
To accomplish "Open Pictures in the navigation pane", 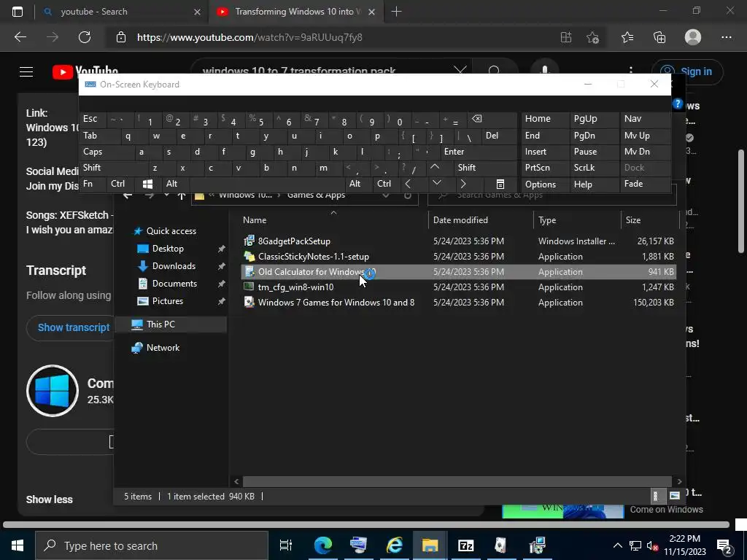I will pos(167,301).
